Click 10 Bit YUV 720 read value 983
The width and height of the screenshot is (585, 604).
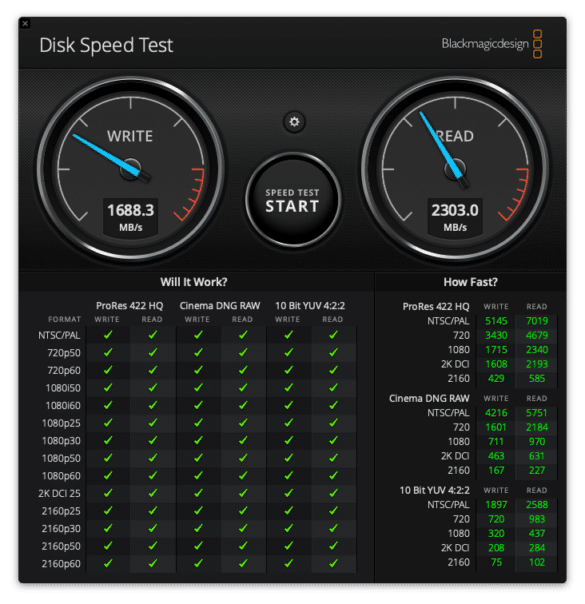pos(537,519)
